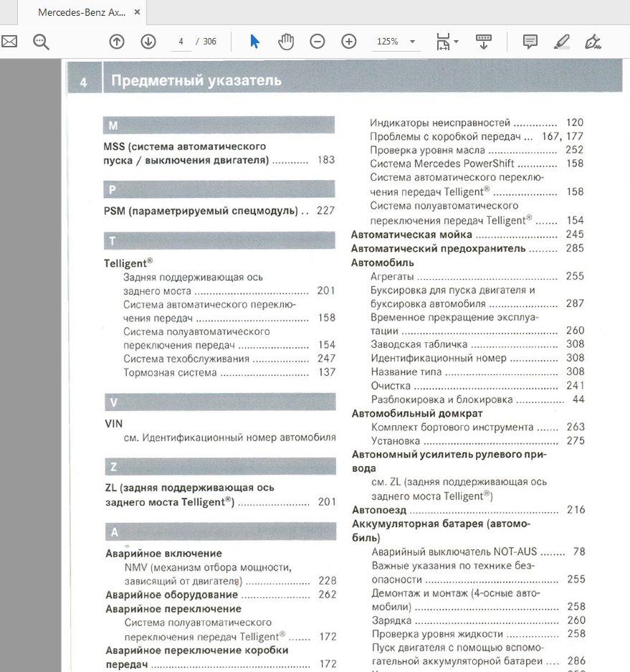
Task: Open the zoom percentage dropdown arrow
Action: point(412,42)
